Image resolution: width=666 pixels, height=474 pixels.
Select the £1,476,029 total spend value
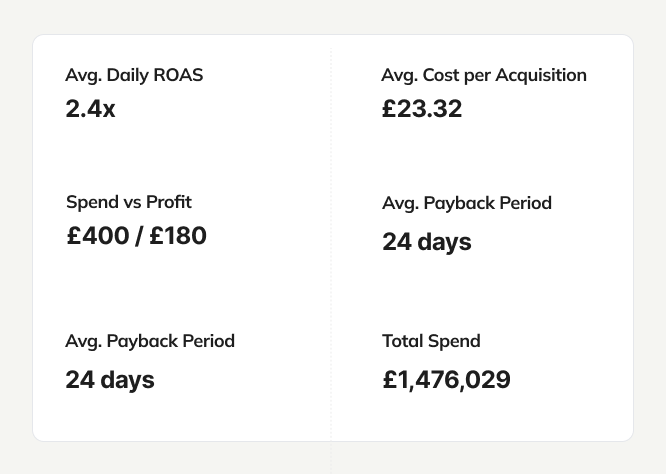click(x=446, y=380)
